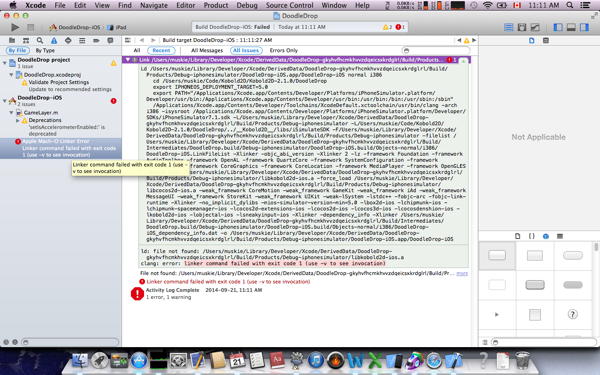Show the Media library
This screenshot has width=600, height=375.
[560, 236]
